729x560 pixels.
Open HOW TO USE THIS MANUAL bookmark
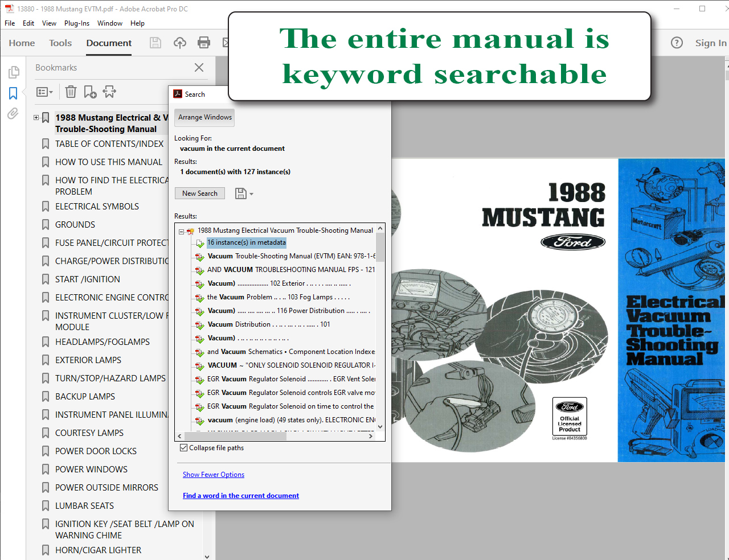tap(109, 162)
